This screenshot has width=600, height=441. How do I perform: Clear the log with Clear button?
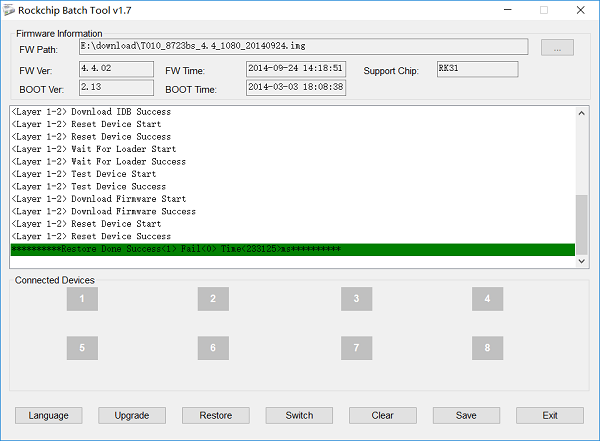(x=383, y=415)
